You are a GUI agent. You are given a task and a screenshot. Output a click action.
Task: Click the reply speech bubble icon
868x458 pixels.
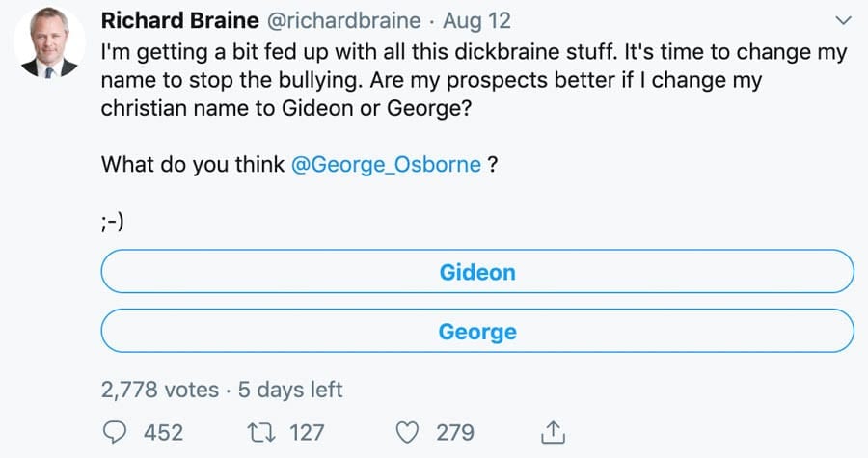click(x=114, y=431)
